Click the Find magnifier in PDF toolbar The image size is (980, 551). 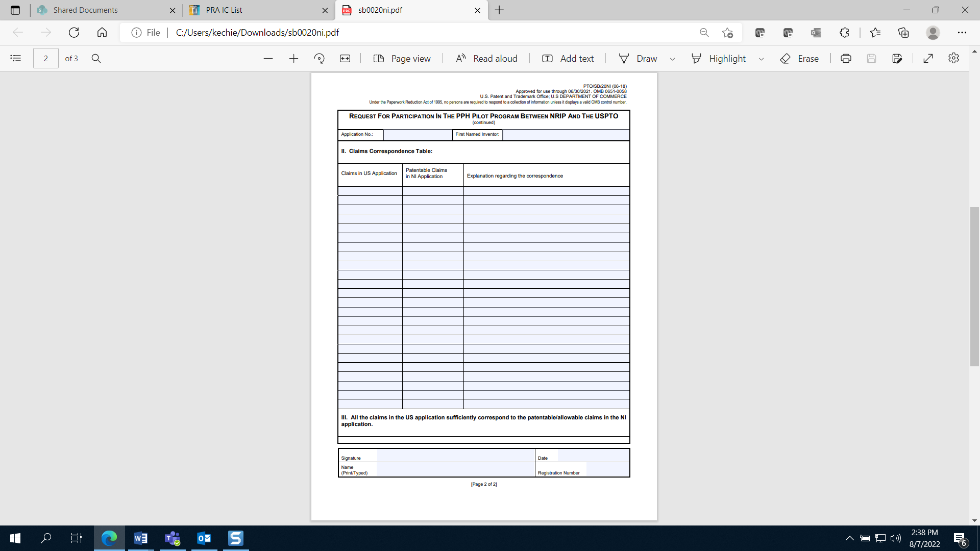click(96, 58)
